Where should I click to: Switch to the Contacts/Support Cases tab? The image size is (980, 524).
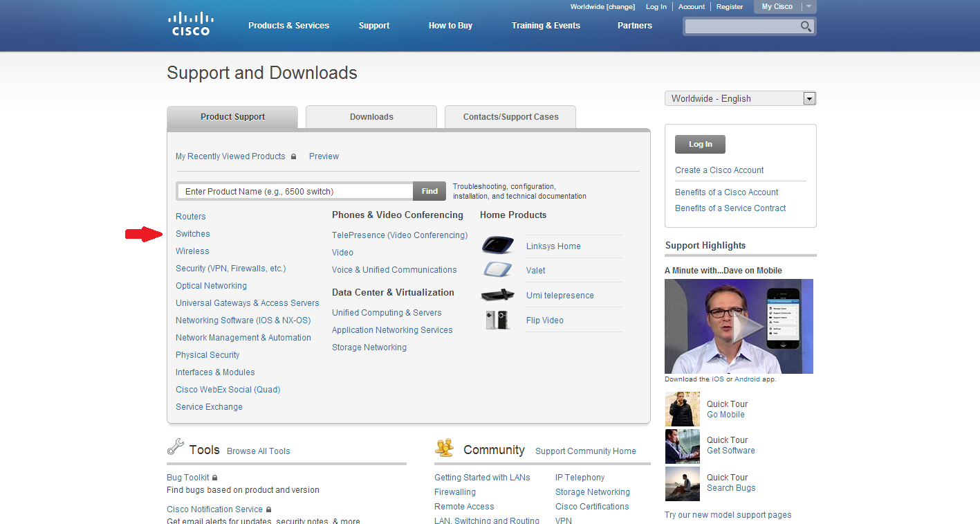(510, 117)
